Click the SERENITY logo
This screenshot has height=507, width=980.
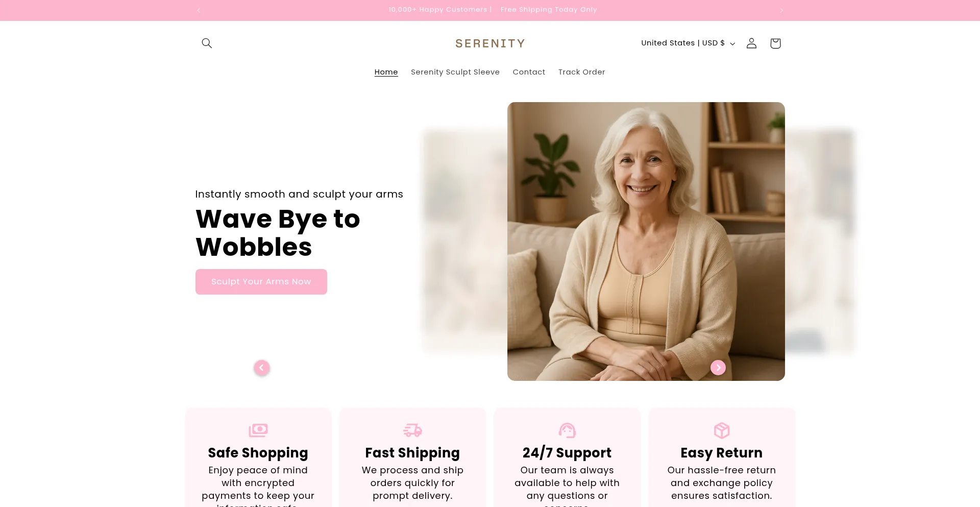click(x=490, y=43)
